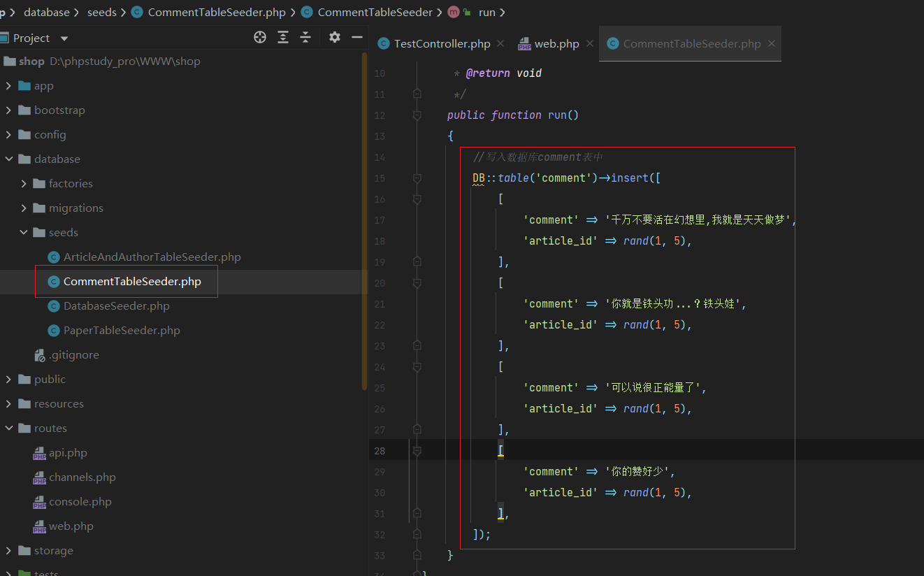Viewport: 924px width, 576px height.
Task: Expand the bootstrap folder
Action: (8, 110)
